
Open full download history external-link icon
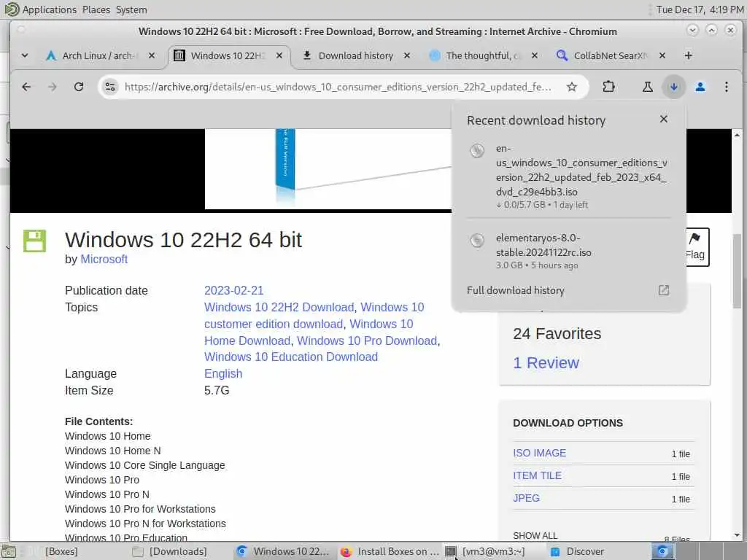(664, 290)
